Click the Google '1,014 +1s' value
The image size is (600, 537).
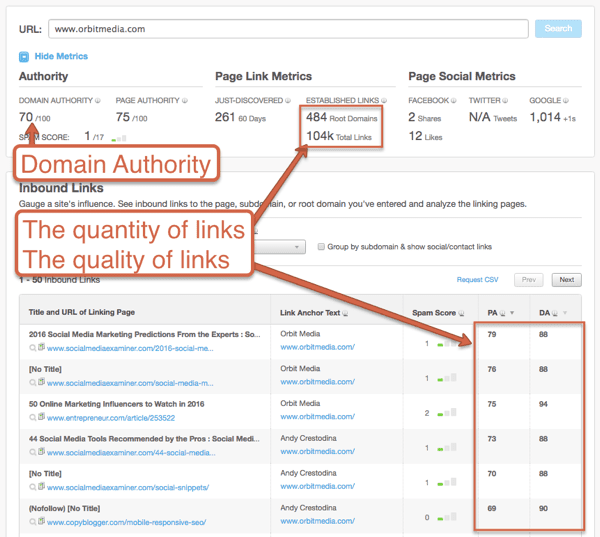[553, 118]
